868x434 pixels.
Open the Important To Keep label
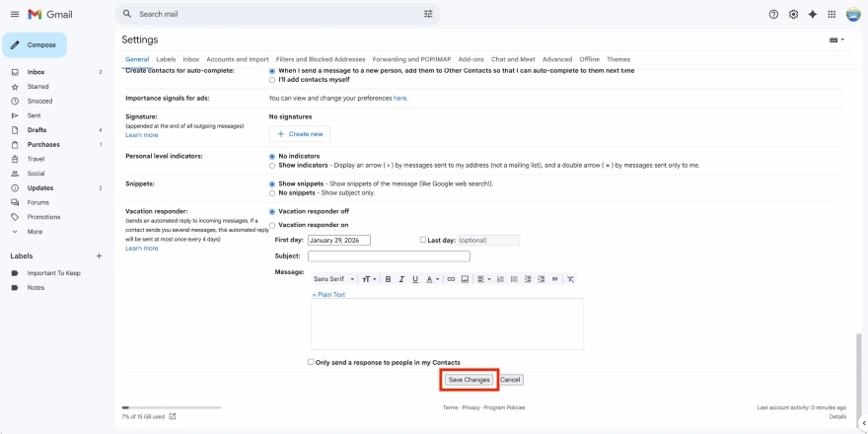[53, 273]
